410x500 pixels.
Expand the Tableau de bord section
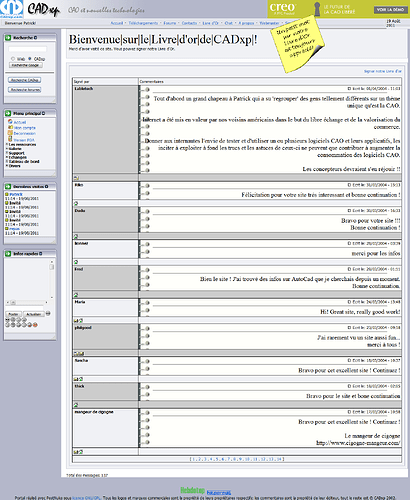pos(23,161)
